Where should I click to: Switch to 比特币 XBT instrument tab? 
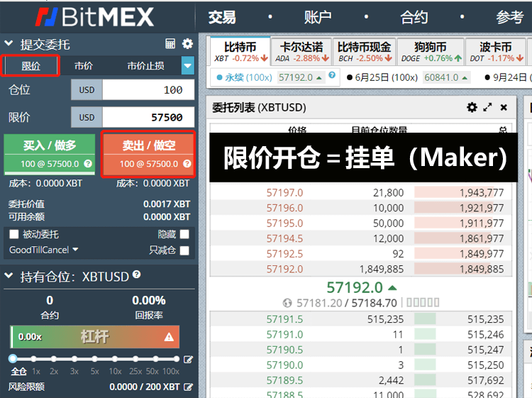point(240,52)
